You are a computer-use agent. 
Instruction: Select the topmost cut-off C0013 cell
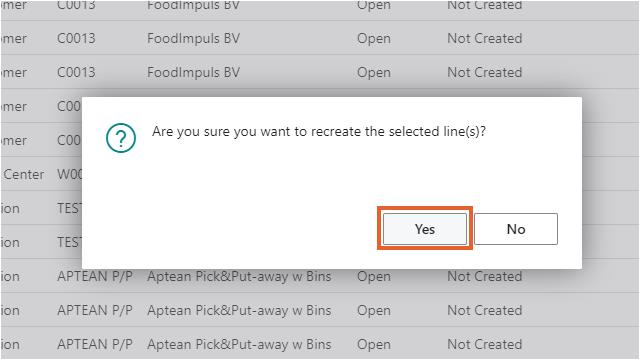[x=76, y=6]
